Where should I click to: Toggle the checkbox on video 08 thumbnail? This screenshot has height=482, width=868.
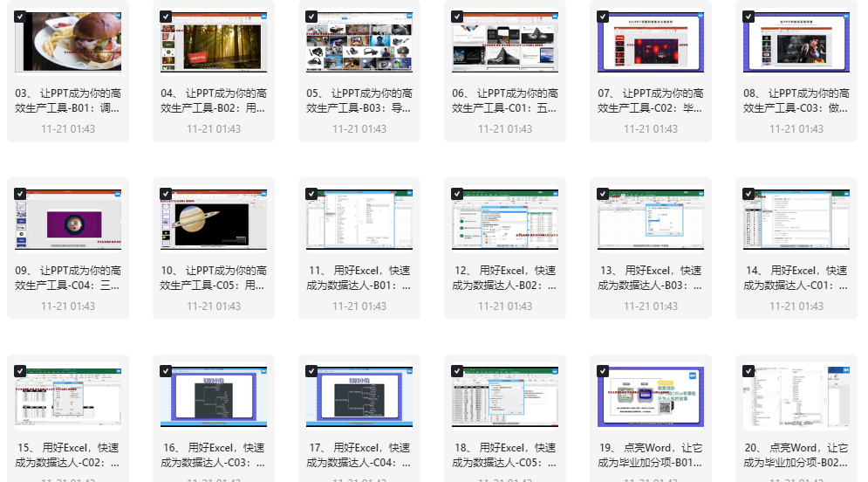pyautogui.click(x=748, y=17)
